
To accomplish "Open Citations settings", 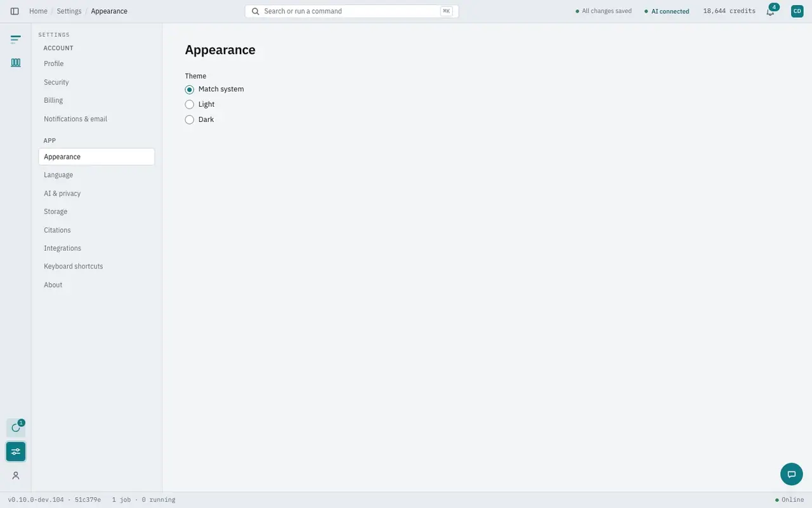I will [x=96, y=230].
